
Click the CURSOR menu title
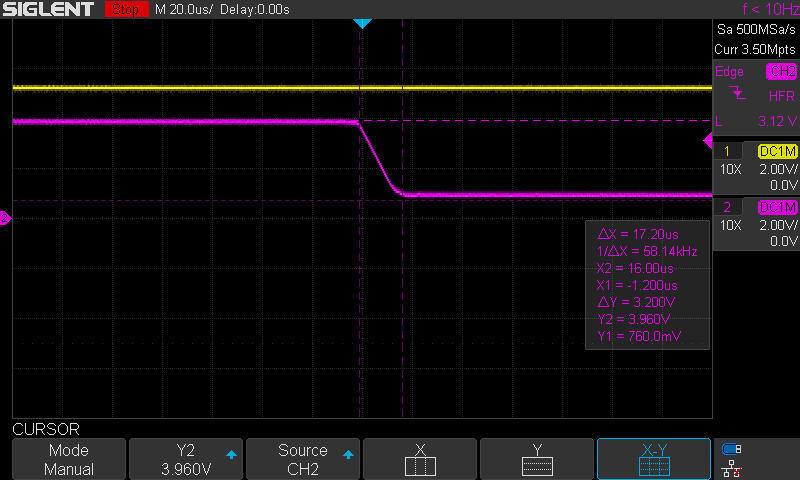pyautogui.click(x=46, y=430)
